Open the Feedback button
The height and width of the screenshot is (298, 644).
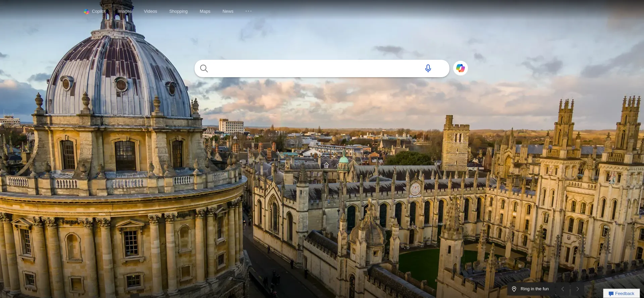tap(622, 294)
